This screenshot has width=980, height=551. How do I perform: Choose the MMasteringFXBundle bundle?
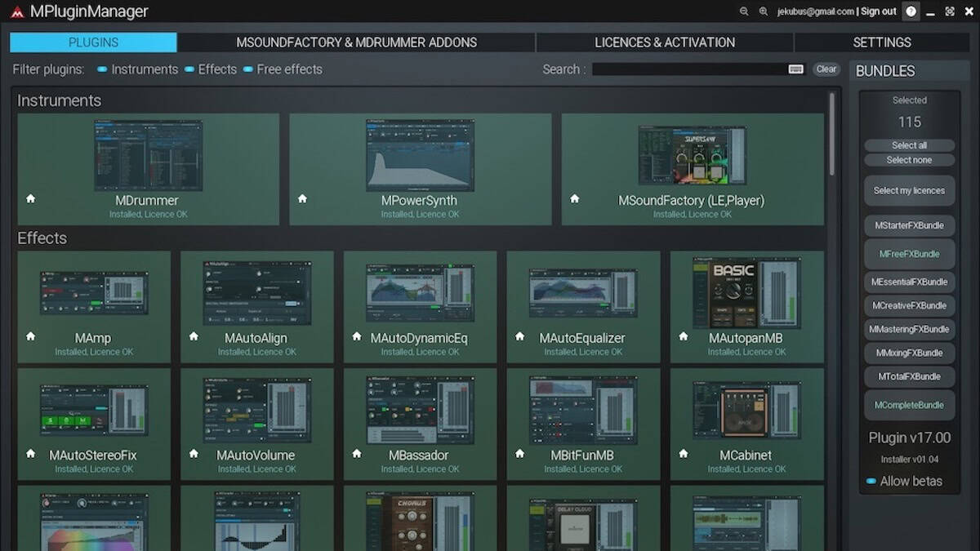[x=909, y=329]
